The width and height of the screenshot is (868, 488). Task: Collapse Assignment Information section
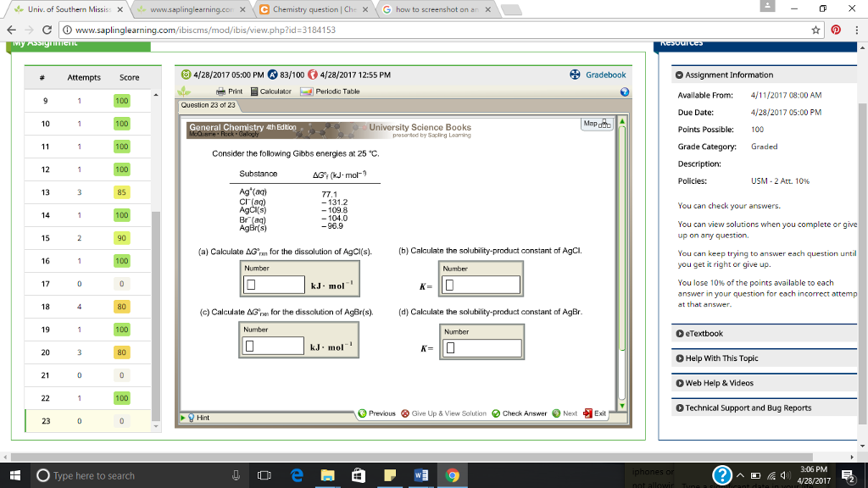tap(679, 75)
